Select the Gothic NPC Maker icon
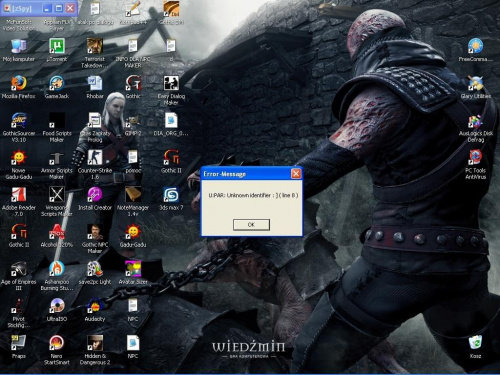 [x=95, y=232]
